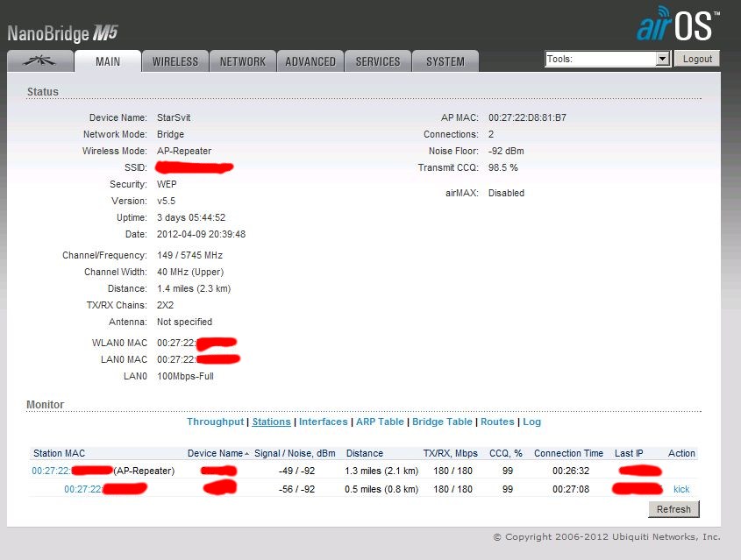Select the Version value v5.5
The height and width of the screenshot is (560, 741).
[x=166, y=202]
